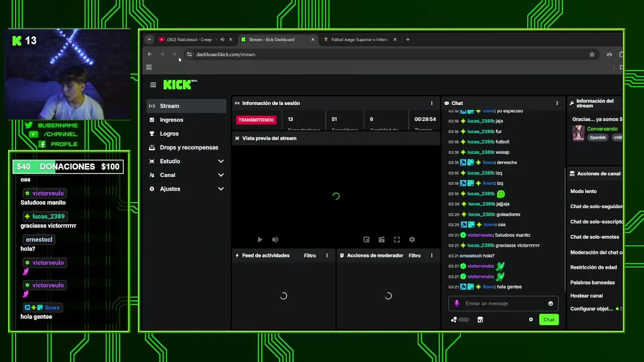Enable picture-in-picture on the stream preview

point(366,240)
